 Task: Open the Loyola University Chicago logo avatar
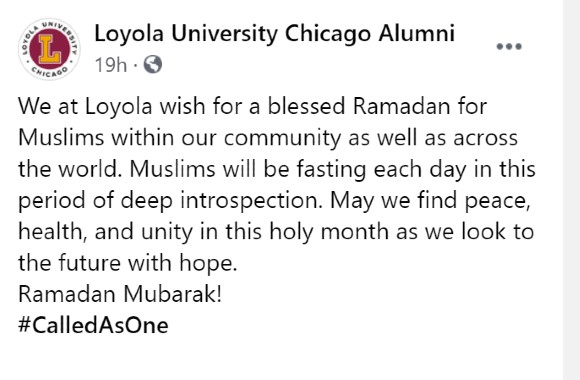(50, 48)
